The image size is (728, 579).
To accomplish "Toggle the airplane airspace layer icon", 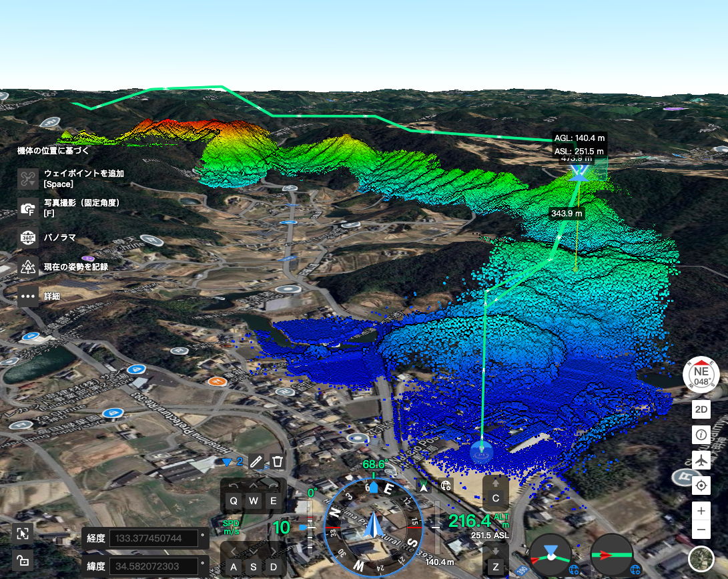I will 701,461.
